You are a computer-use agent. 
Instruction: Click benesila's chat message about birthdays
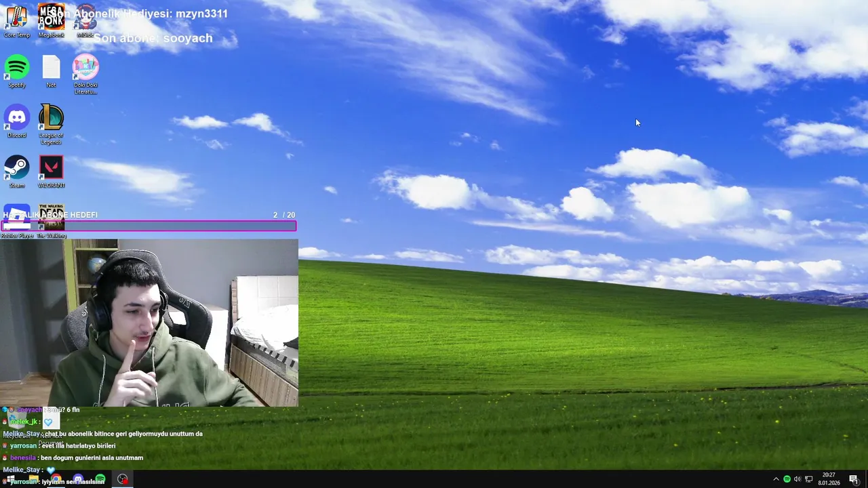[x=73, y=457]
